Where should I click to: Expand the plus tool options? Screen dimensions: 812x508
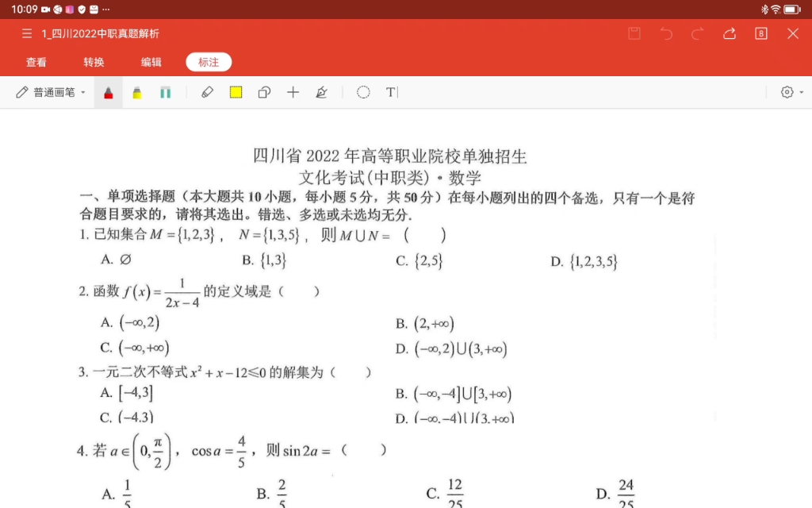tap(293, 92)
